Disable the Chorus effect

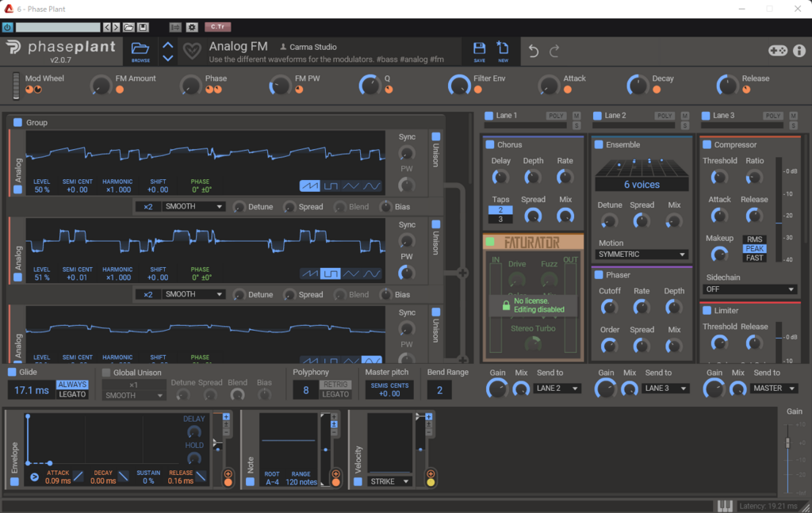point(490,145)
